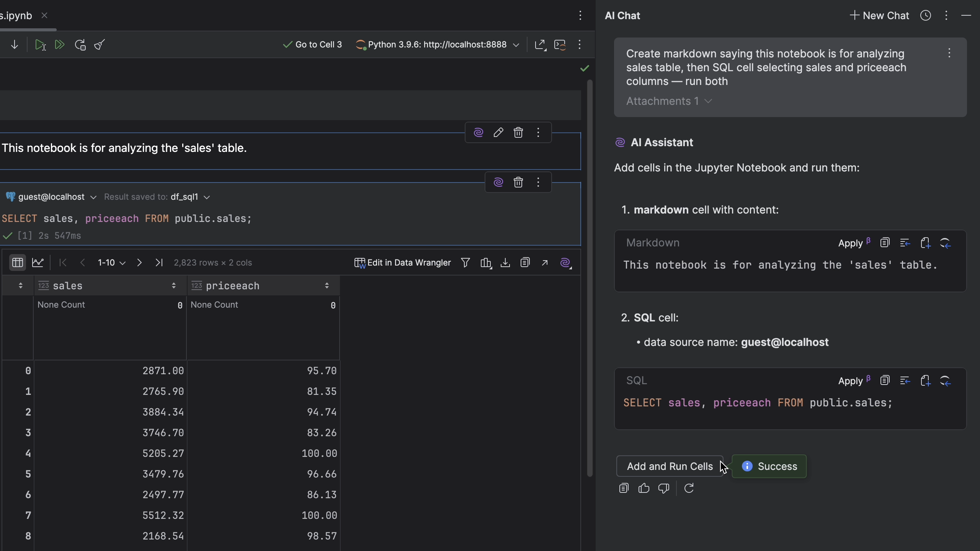Download results with export icon
Screen dimensions: 980x551
(505, 262)
